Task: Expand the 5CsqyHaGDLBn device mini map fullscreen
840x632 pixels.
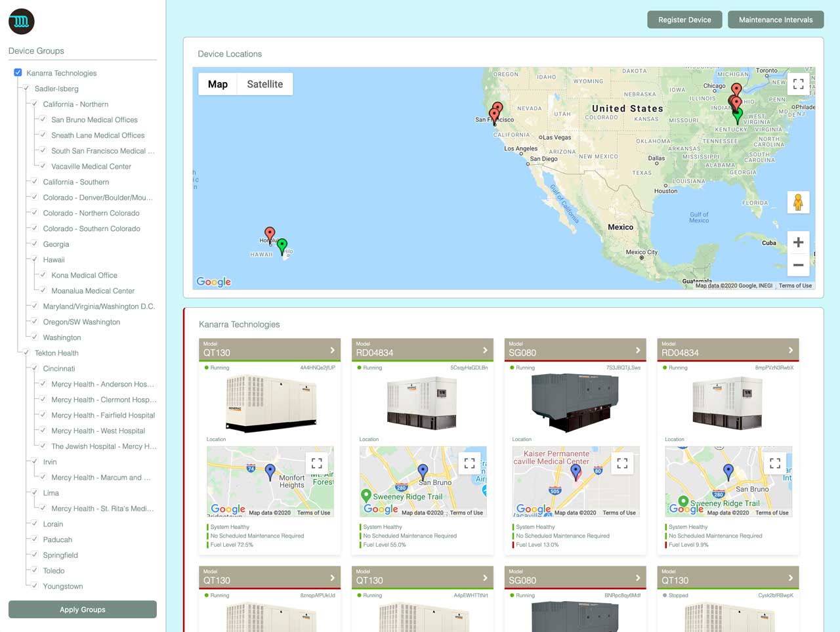Action: point(469,463)
